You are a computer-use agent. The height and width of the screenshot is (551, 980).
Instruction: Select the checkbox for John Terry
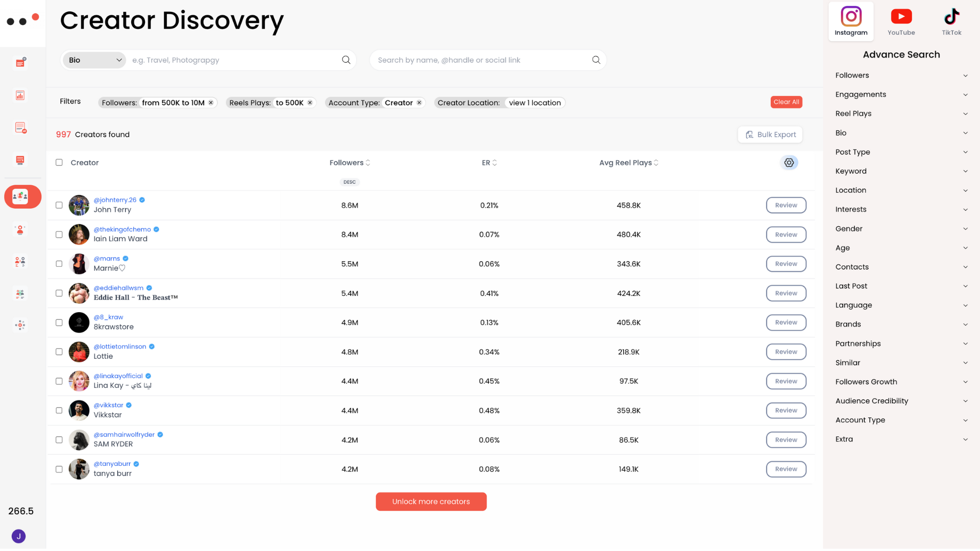click(x=59, y=205)
